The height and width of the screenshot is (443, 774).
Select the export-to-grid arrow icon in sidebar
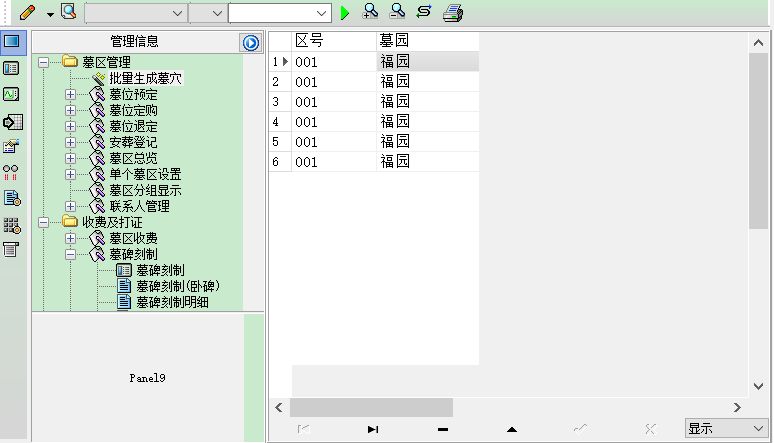(x=12, y=122)
